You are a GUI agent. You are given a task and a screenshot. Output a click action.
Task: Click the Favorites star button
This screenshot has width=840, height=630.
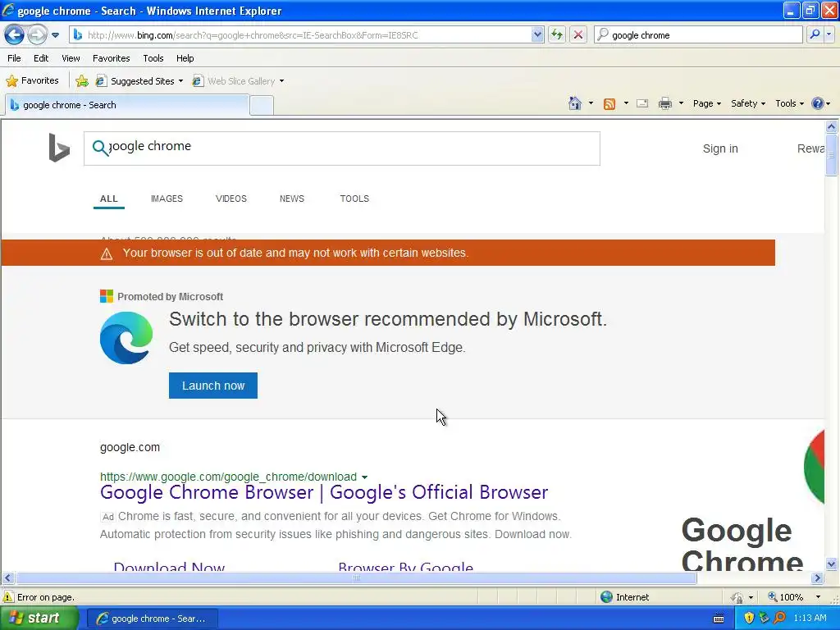[32, 81]
